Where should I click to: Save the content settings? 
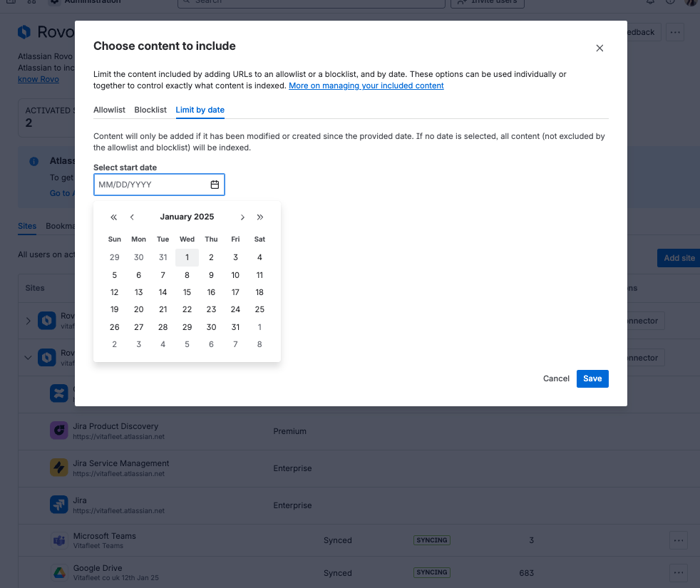coord(592,378)
